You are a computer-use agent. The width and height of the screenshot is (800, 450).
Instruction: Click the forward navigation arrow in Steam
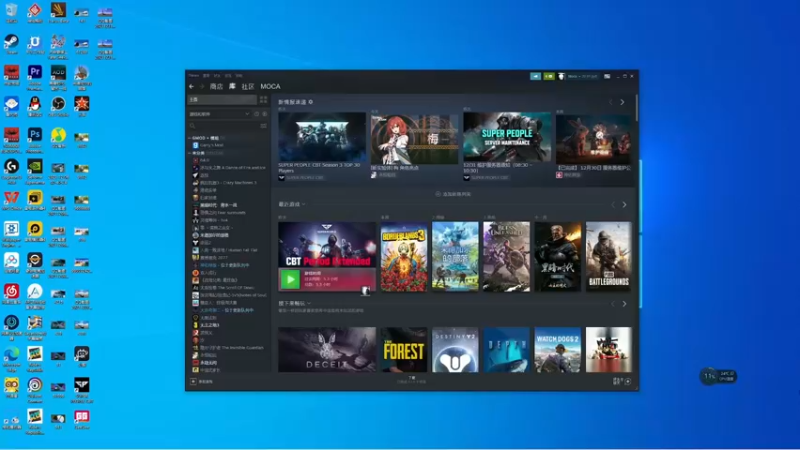point(202,87)
